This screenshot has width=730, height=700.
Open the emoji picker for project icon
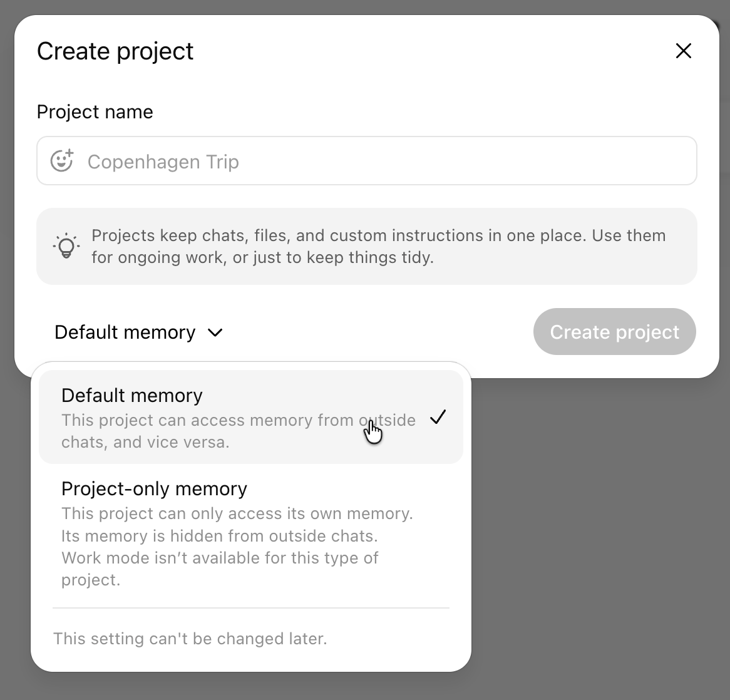pos(62,161)
